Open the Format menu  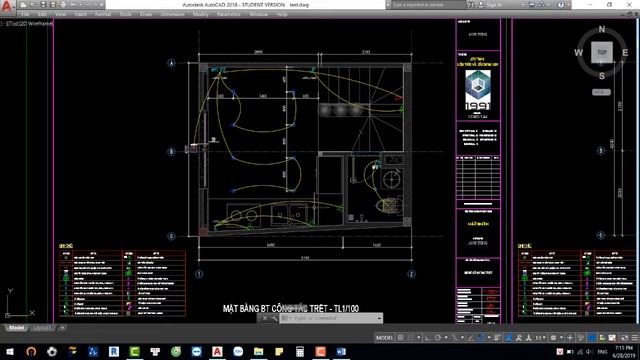click(103, 14)
